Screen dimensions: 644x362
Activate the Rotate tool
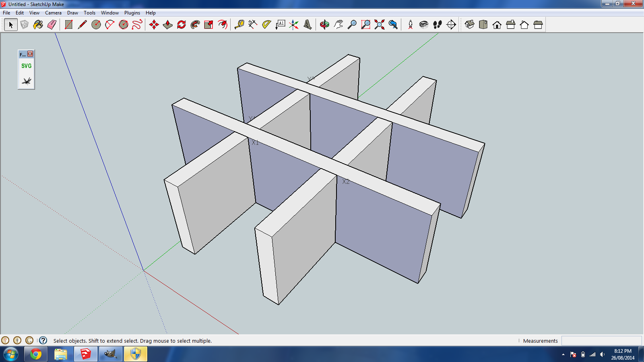[181, 25]
